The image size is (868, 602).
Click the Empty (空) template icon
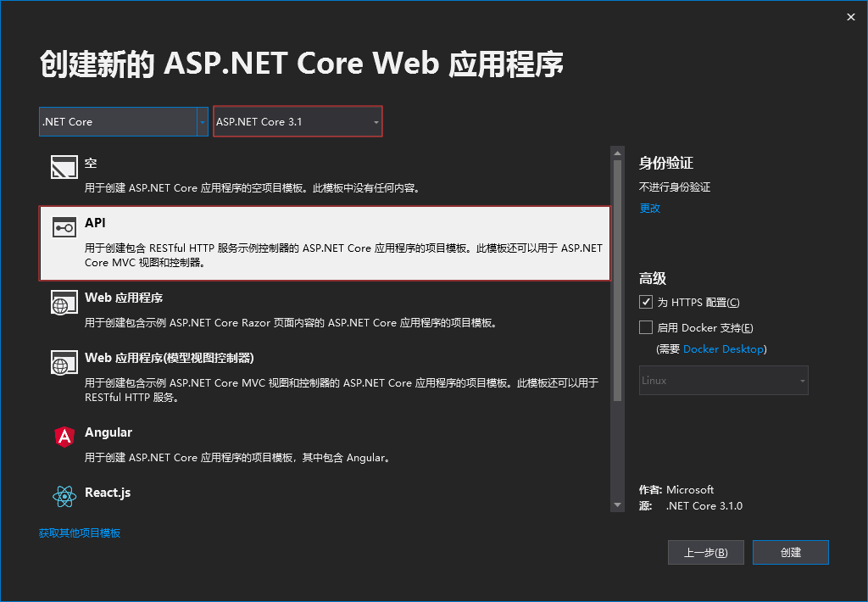(x=64, y=167)
